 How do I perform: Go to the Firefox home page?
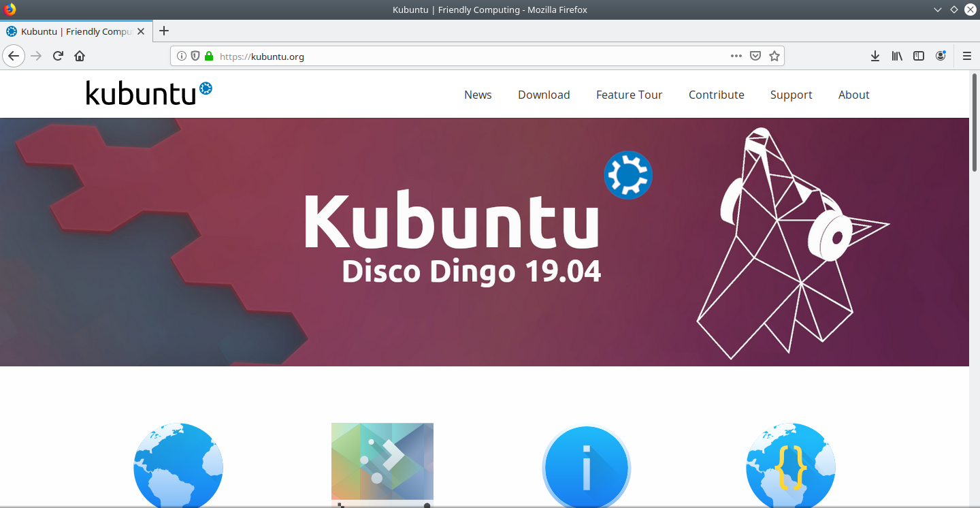click(x=80, y=56)
